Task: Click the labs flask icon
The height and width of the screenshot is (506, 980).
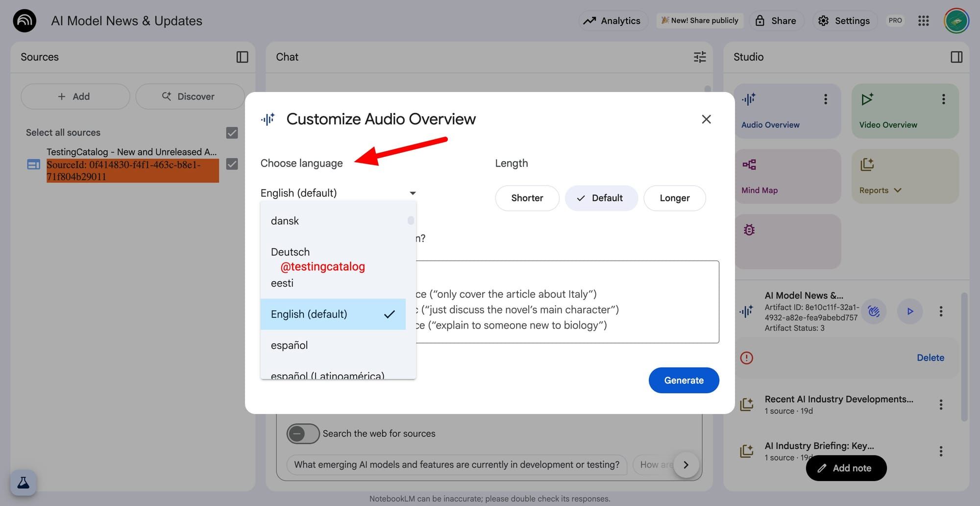Action: click(x=23, y=483)
